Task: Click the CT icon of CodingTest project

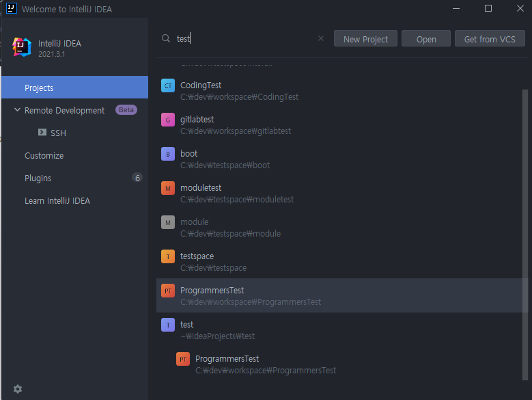Action: pyautogui.click(x=168, y=85)
